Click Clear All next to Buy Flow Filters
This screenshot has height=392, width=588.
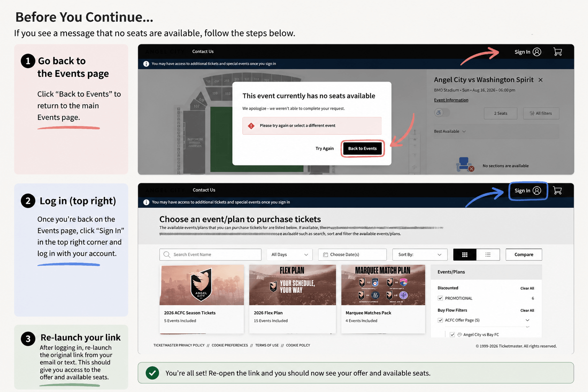click(x=527, y=310)
